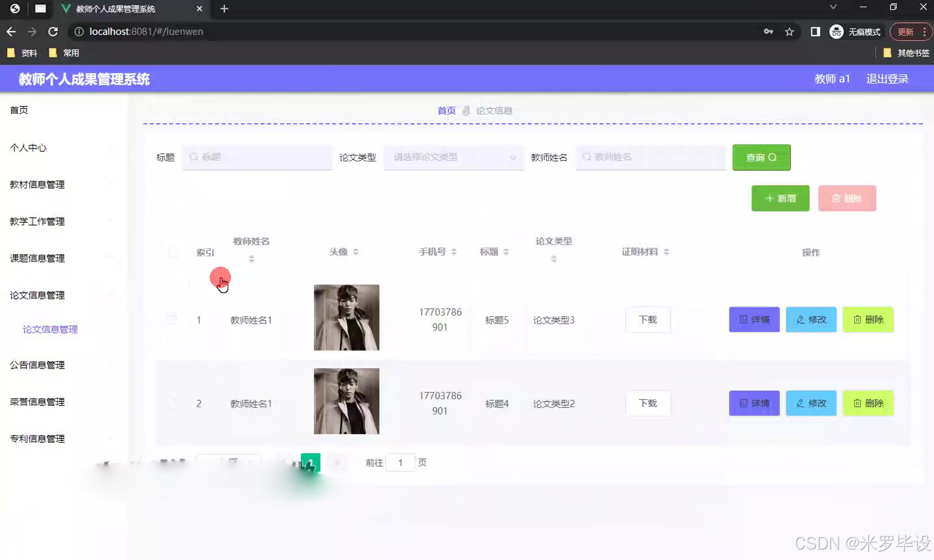Download 证明材料 for paper 标题5
The width and height of the screenshot is (934, 560).
point(647,319)
